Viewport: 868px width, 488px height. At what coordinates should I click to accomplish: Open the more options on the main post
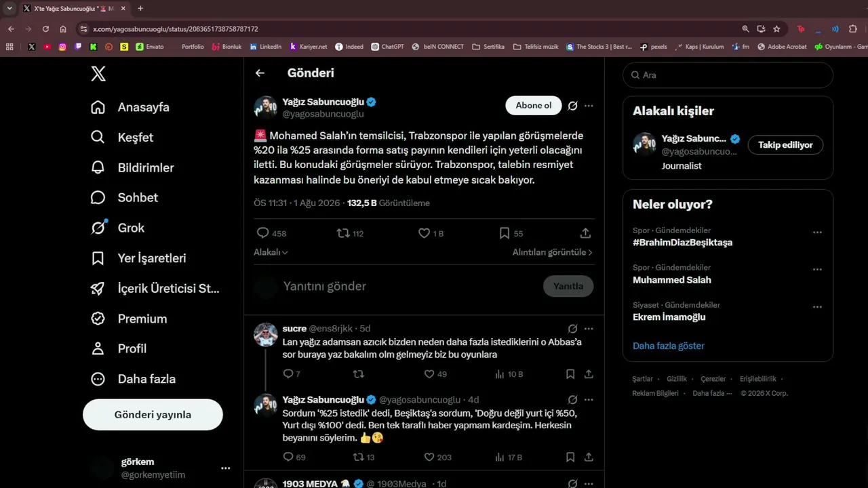pyautogui.click(x=589, y=106)
